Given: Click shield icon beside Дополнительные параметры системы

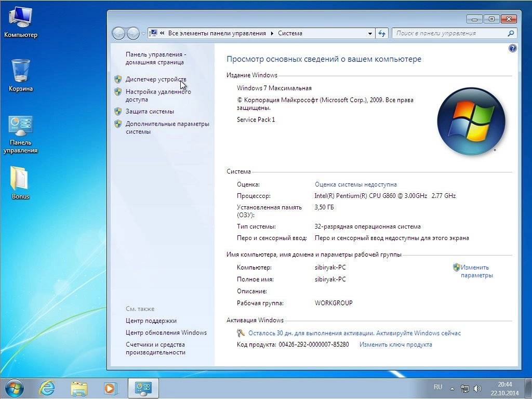Looking at the screenshot, I should coord(118,124).
